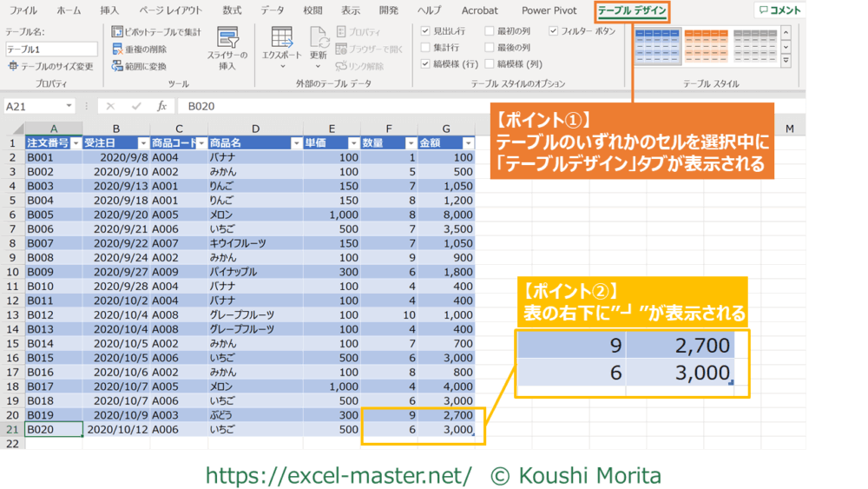Toggle the フィルター ボタン checkbox

pyautogui.click(x=553, y=31)
